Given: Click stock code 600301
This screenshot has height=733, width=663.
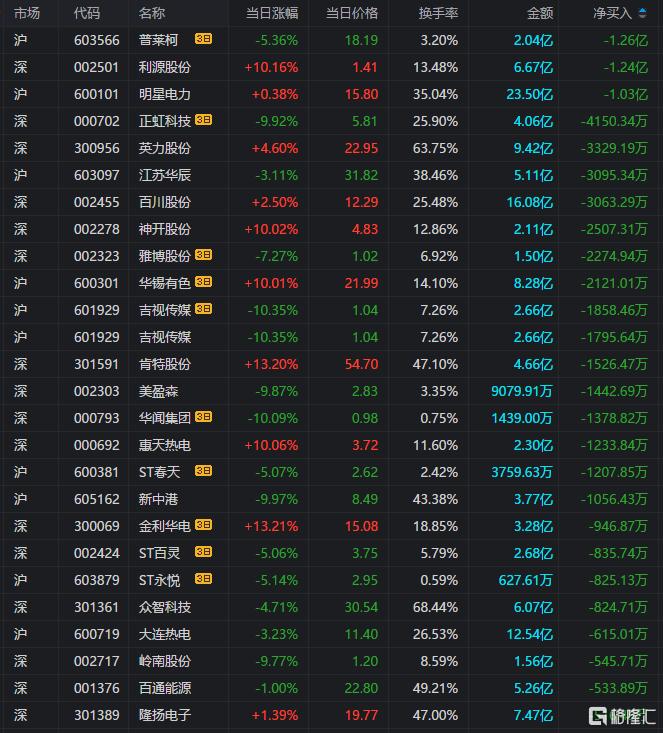Looking at the screenshot, I should click(x=96, y=283).
